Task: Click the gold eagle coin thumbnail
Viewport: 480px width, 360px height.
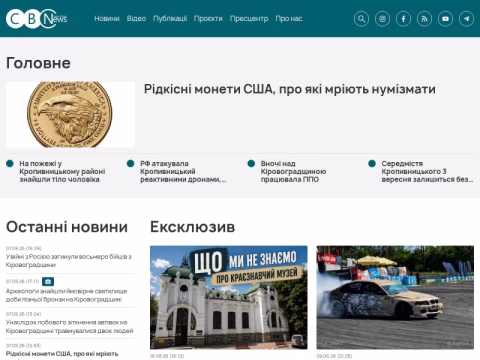Action: (70, 114)
